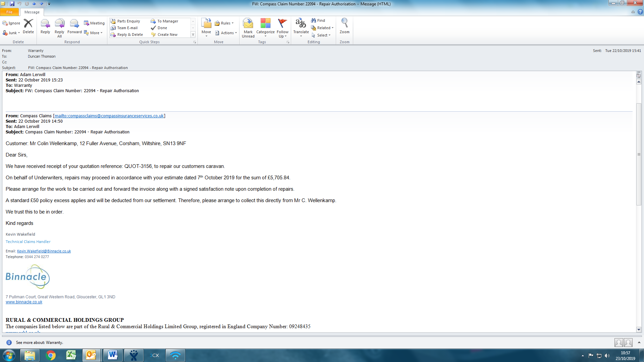Open the File tab
The image size is (644, 362).
point(9,12)
